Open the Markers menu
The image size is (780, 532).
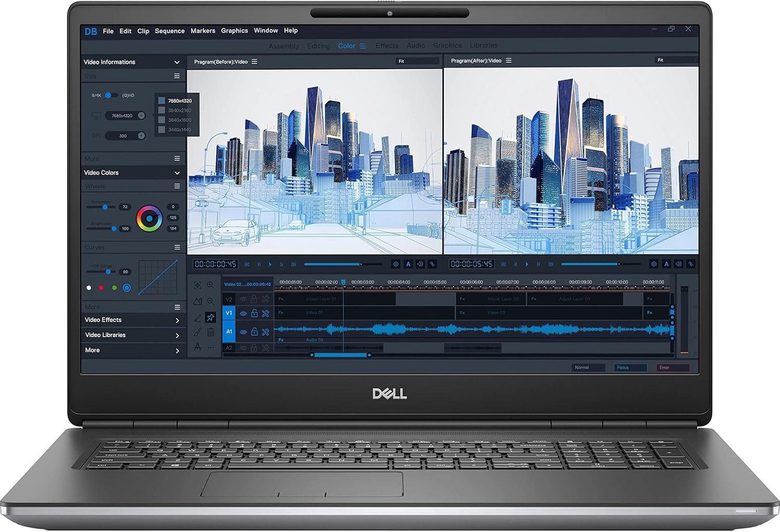click(x=203, y=31)
